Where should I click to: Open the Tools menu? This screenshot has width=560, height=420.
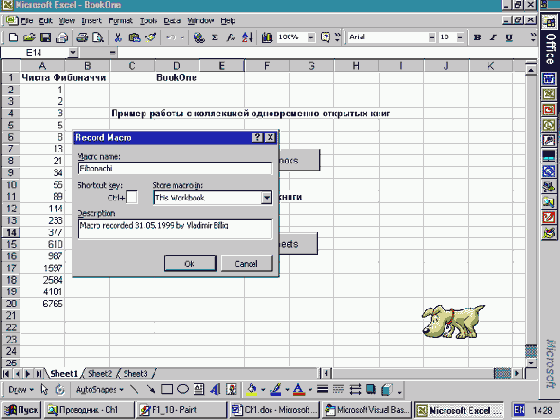148,21
